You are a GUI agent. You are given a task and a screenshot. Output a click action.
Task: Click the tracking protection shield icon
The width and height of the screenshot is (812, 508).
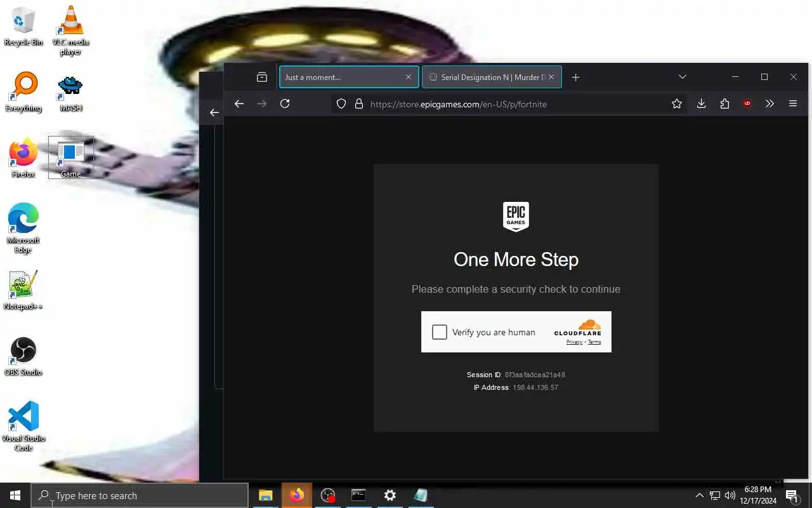(x=341, y=104)
